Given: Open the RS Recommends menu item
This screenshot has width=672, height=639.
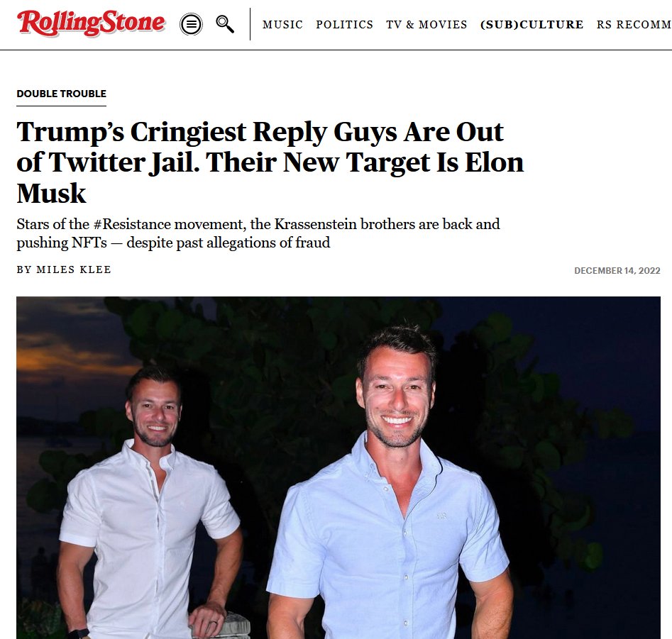Looking at the screenshot, I should coord(634,24).
